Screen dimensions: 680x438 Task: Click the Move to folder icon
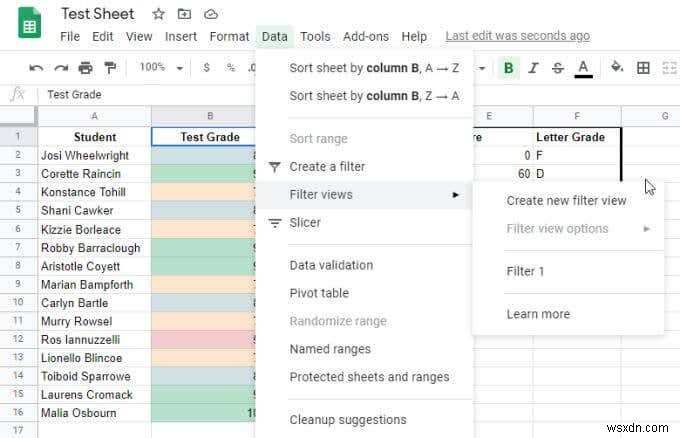click(184, 14)
